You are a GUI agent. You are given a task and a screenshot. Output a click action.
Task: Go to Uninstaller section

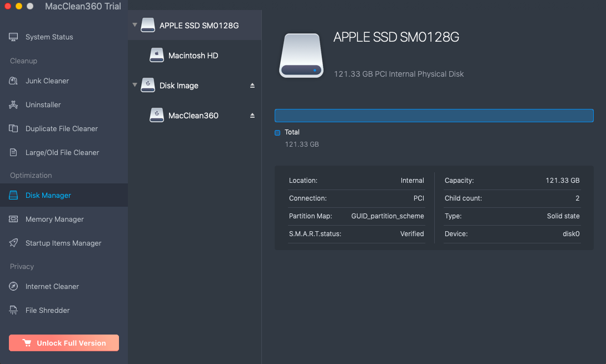coord(64,104)
